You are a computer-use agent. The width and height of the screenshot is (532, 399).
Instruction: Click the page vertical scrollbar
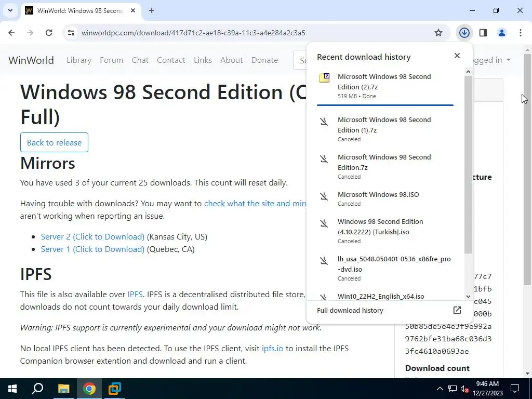click(x=527, y=170)
